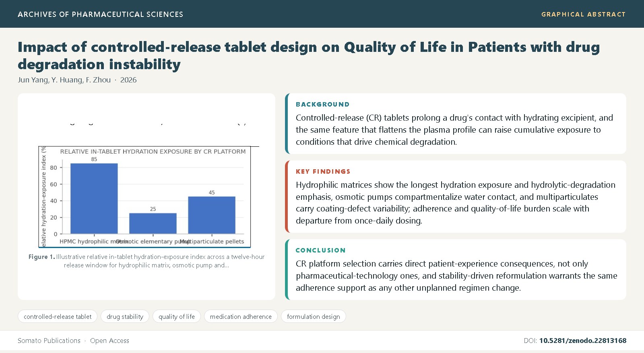
Task: Choose the "medication adherence" keyword tag
Action: (x=241, y=316)
